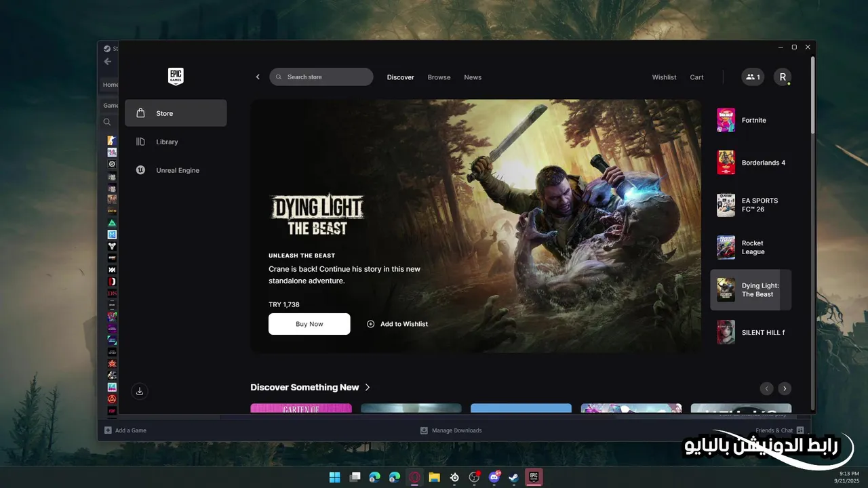The image size is (868, 488).
Task: Open the Home tab in Steam window
Action: tap(111, 85)
